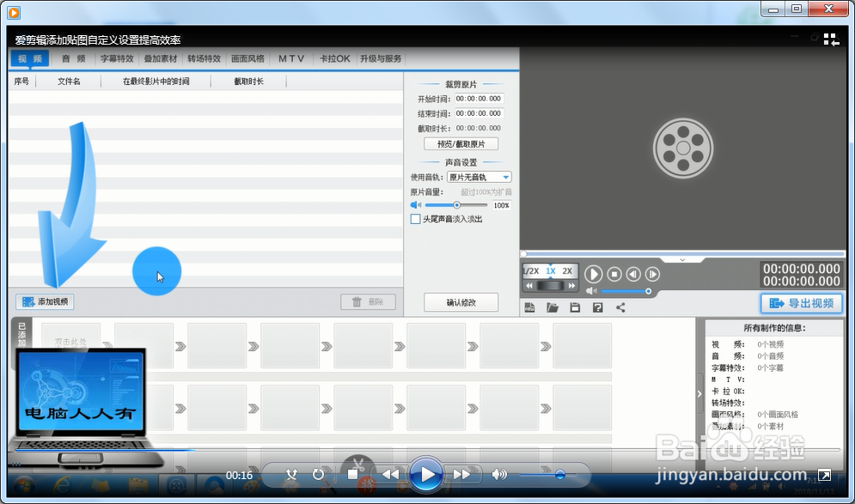Image resolution: width=855 pixels, height=504 pixels.
Task: Enable head and tail audio fade
Action: [x=416, y=219]
